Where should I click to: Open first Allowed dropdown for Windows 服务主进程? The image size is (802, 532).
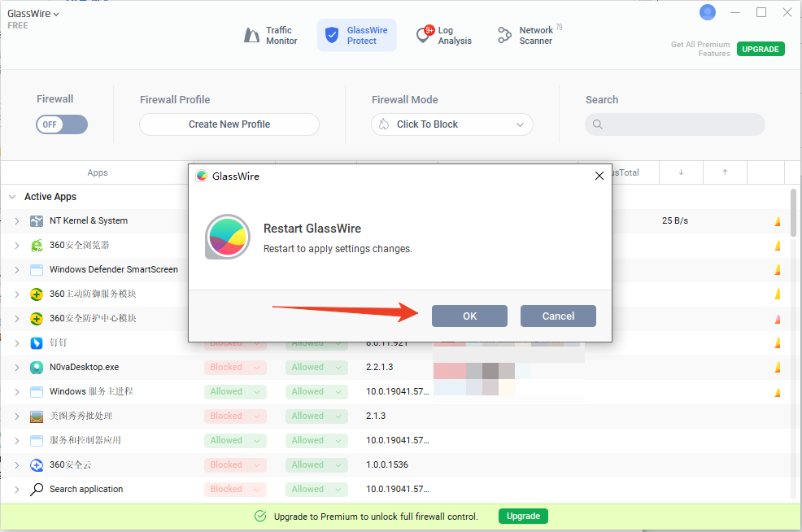(x=235, y=392)
